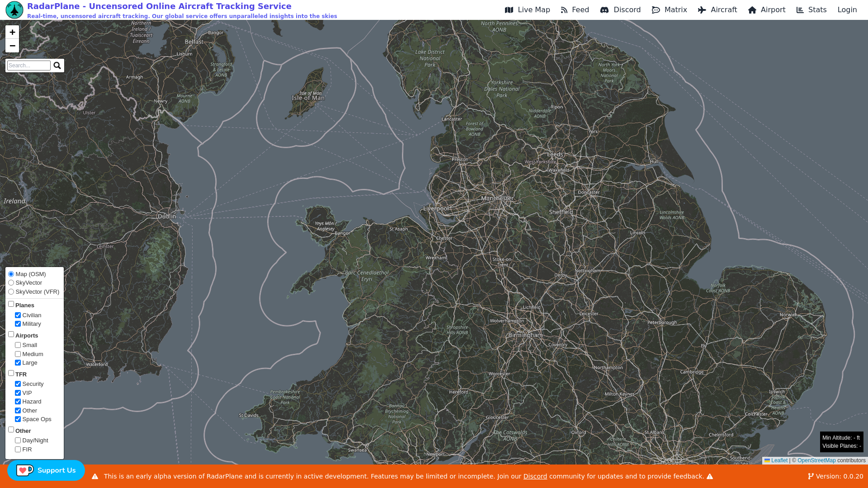Click the Matrix chat icon
The image size is (868, 488).
coord(656,10)
